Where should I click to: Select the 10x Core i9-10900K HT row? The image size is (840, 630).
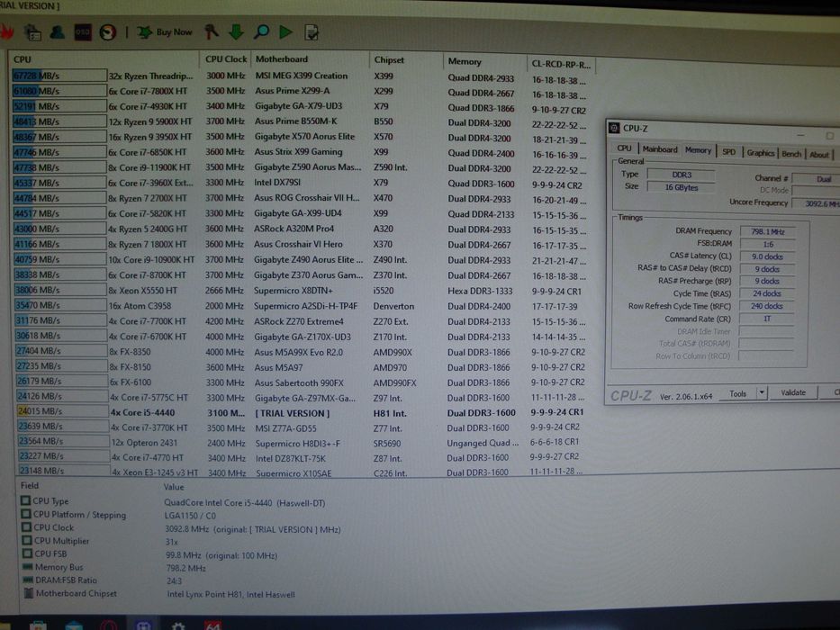(300, 259)
